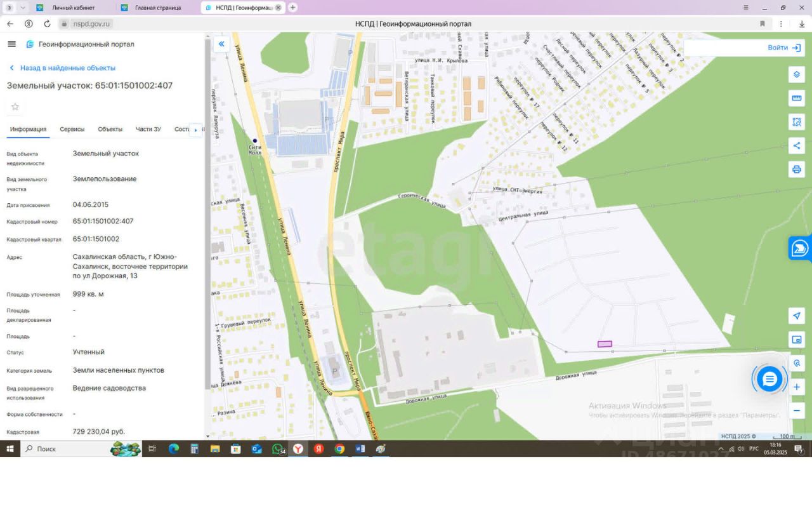Activate the search-by-area selection tool

[797, 122]
